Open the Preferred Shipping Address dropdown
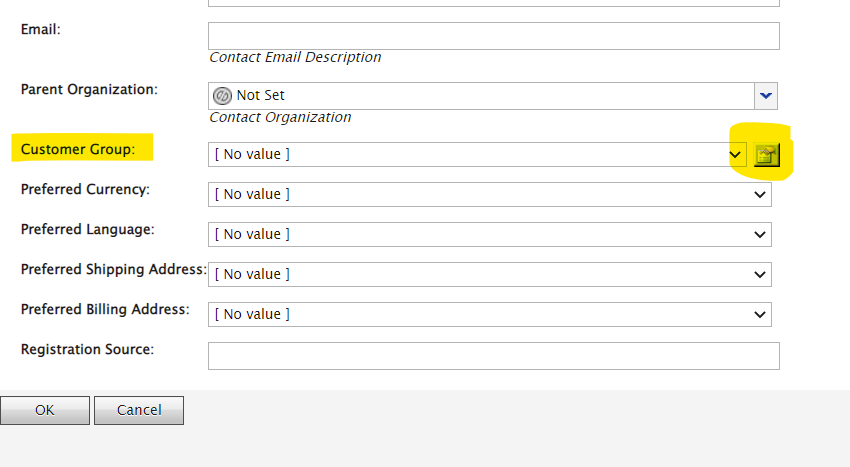Viewport: 850px width, 467px height. tap(760, 275)
